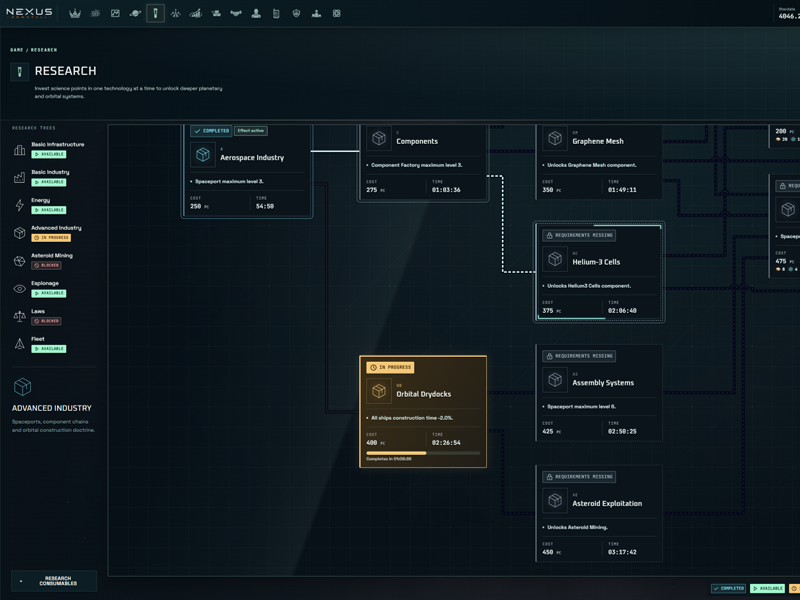Open the galaxy eye icon in top bar
The image size is (800, 600).
pos(95,14)
